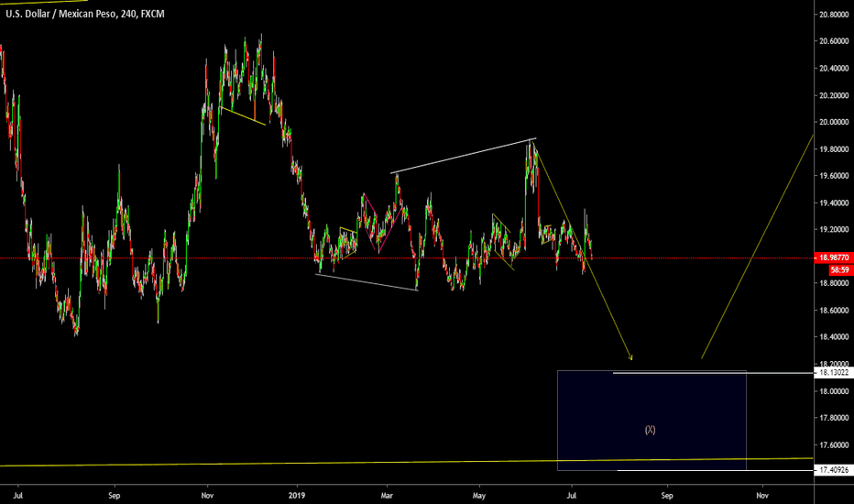Viewport: 854px width, 504px height.
Task: Click the 18.00000 price axis label
Action: tap(834, 391)
